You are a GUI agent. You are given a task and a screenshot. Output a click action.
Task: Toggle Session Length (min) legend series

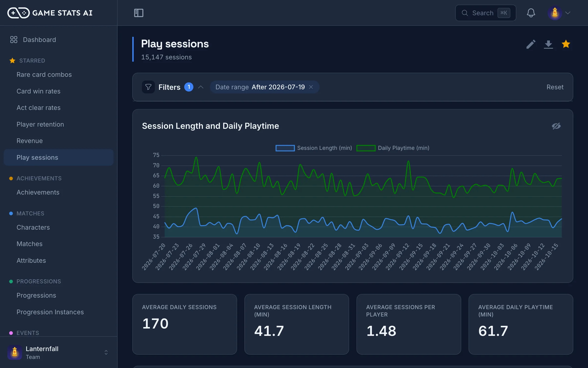(x=314, y=148)
